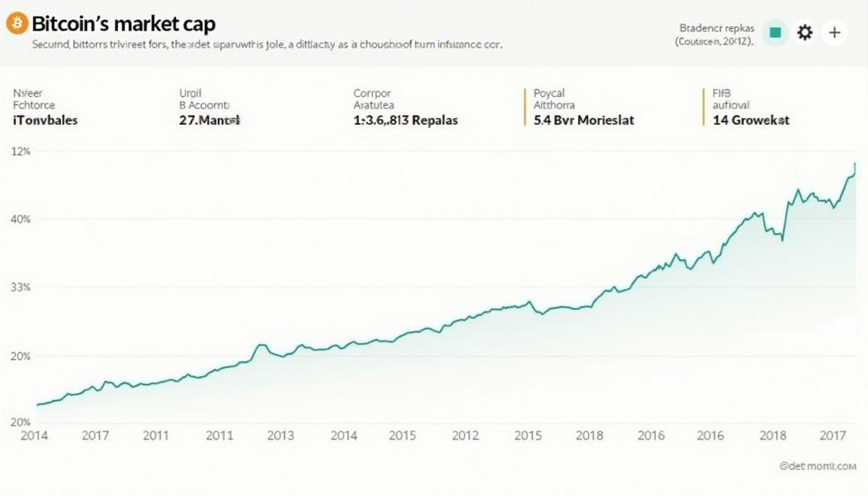Click the 2013 x-axis label

tap(280, 435)
